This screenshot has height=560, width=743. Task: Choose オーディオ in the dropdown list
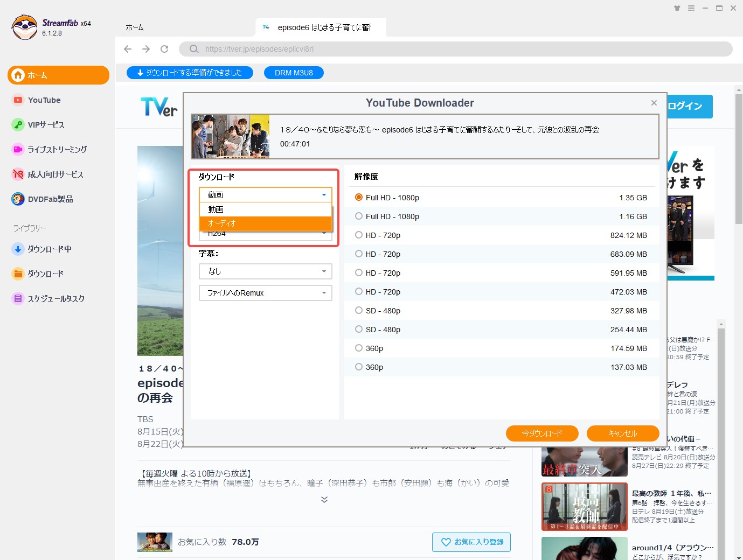point(266,223)
